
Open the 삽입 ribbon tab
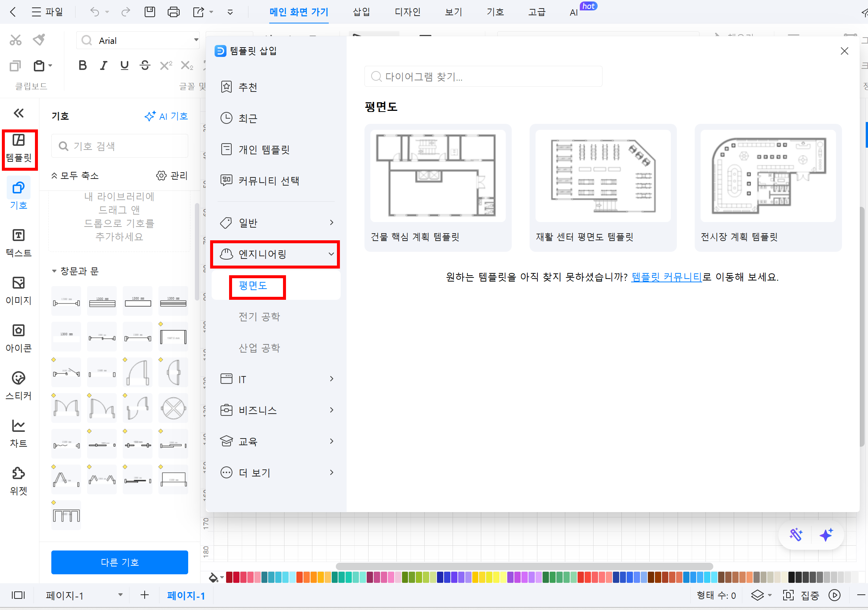click(x=361, y=12)
